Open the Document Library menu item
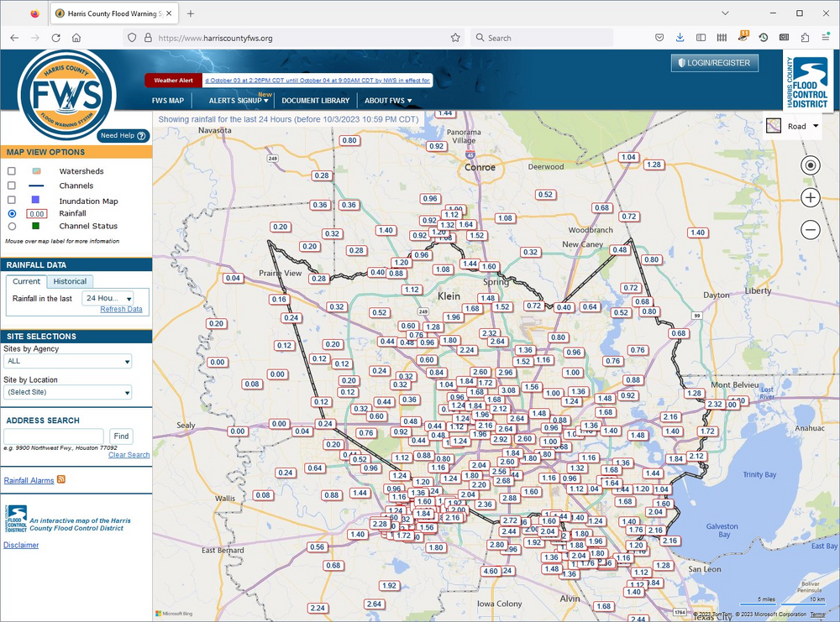This screenshot has width=840, height=622. point(315,101)
